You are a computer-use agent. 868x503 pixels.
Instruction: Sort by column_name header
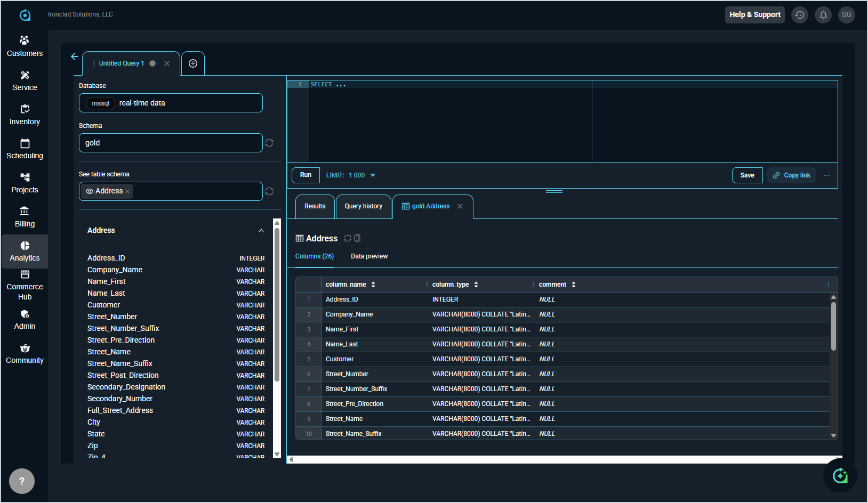[x=373, y=285]
